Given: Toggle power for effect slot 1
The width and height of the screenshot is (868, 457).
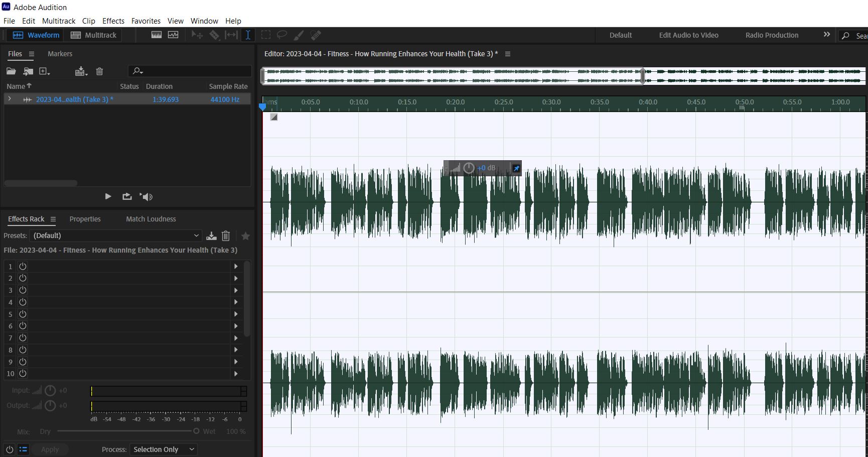Looking at the screenshot, I should pyautogui.click(x=23, y=266).
